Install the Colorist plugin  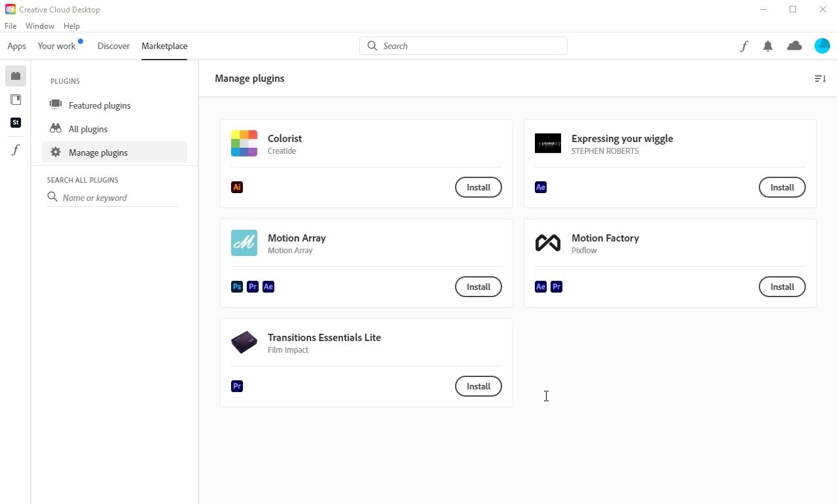(479, 187)
